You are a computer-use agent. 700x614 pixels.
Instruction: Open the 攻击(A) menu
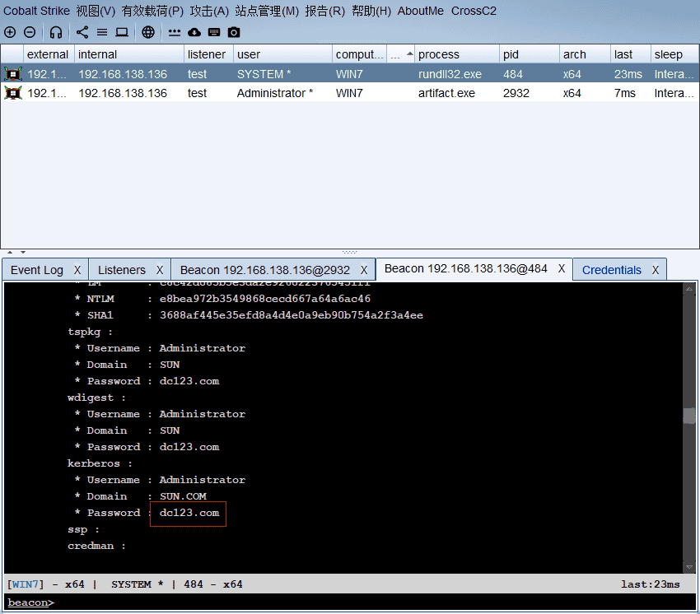pos(209,11)
